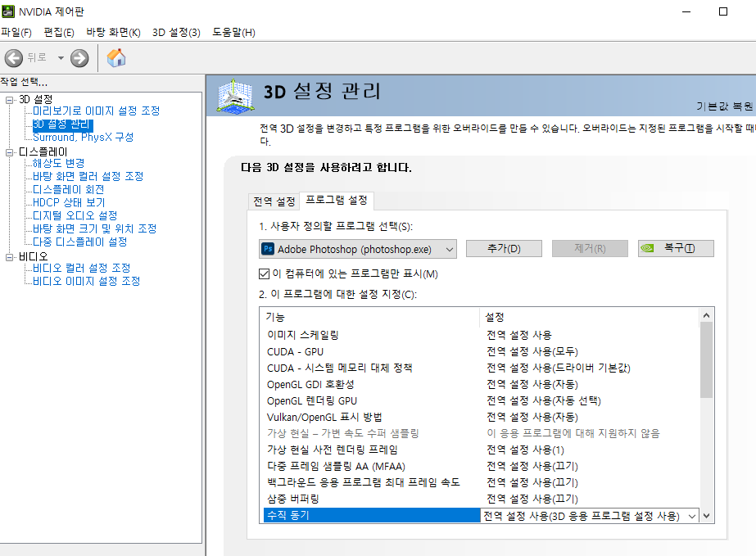Click the 복구(T) button

click(x=676, y=249)
